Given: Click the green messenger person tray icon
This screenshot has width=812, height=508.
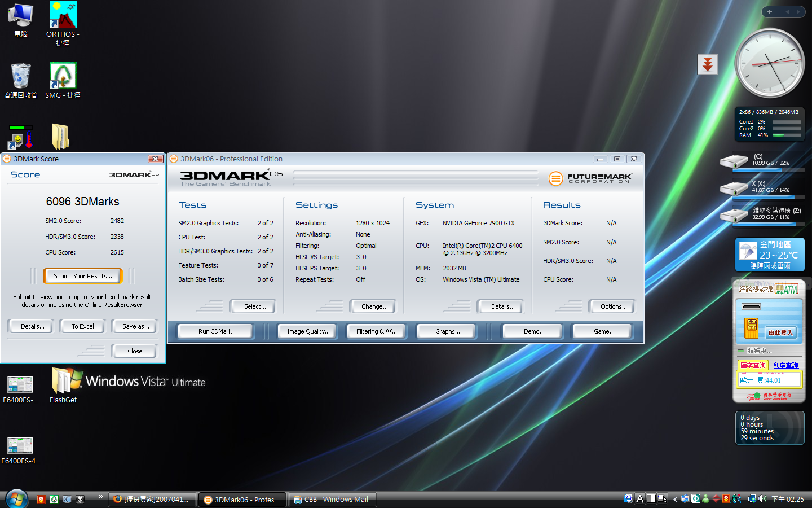Looking at the screenshot, I should (705, 499).
